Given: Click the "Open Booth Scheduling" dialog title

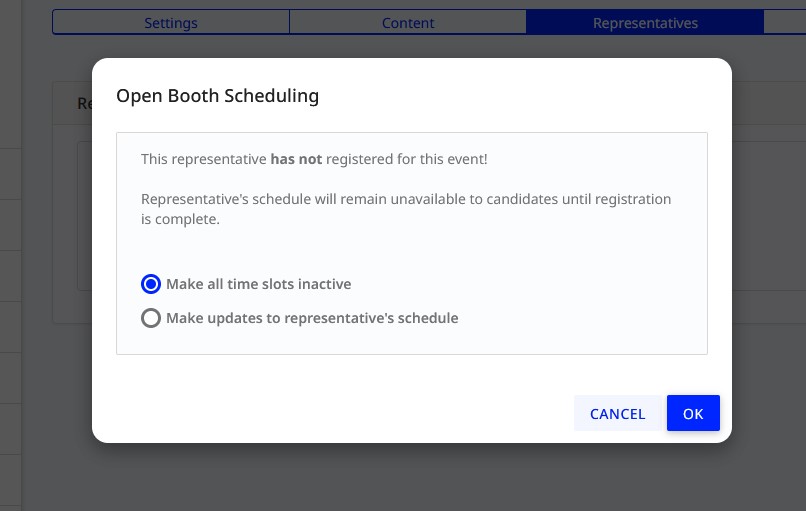Looking at the screenshot, I should click(x=217, y=96).
